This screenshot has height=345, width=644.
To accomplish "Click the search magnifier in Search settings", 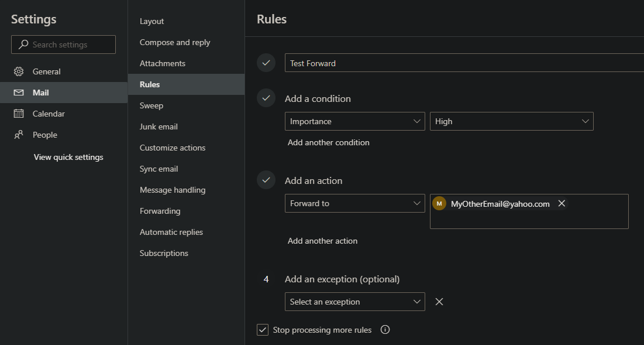I will [x=23, y=44].
